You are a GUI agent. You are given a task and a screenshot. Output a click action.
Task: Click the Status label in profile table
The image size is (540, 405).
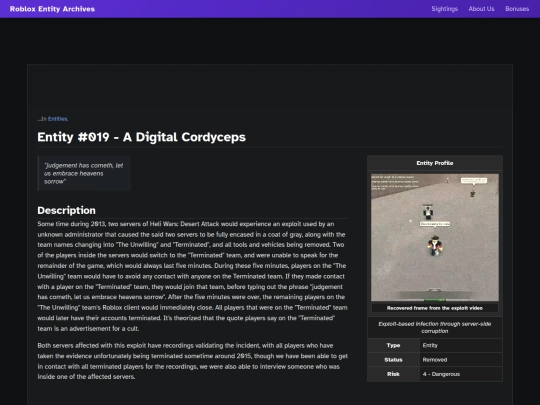pyautogui.click(x=393, y=360)
